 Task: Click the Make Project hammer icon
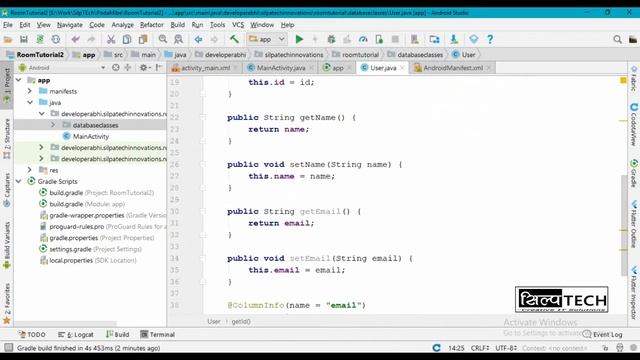pyautogui.click(x=234, y=39)
